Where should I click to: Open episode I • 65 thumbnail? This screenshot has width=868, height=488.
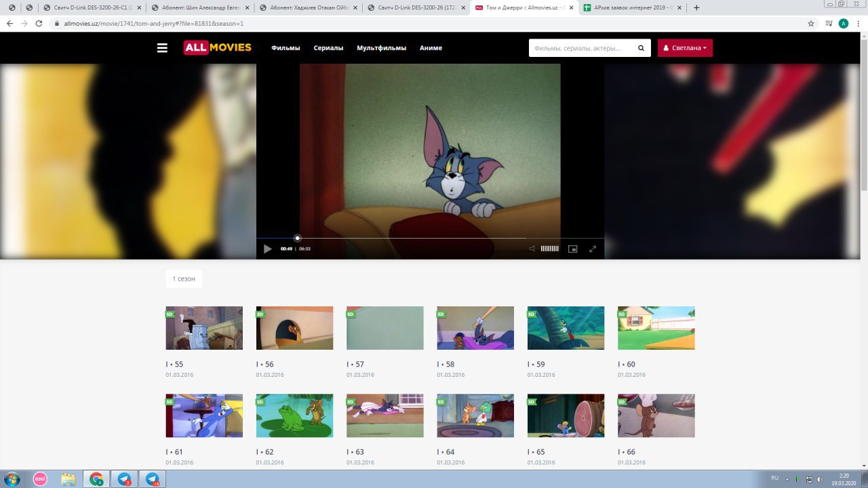(566, 415)
